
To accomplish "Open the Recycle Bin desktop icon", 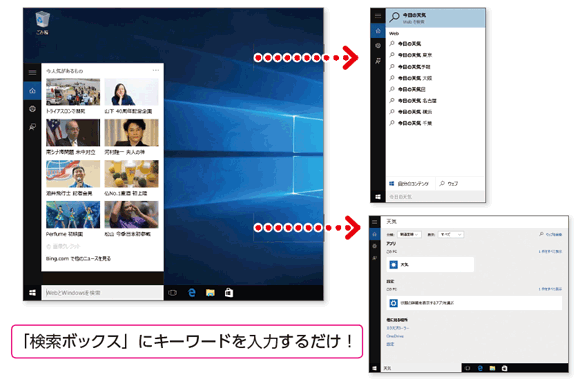I will (x=42, y=23).
